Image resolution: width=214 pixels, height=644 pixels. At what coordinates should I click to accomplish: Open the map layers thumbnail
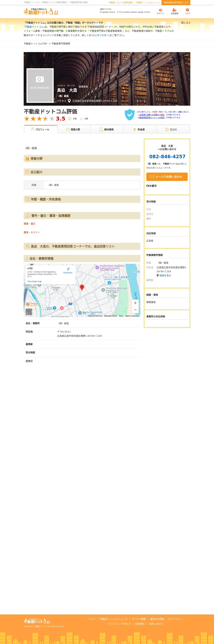[x=29, y=311]
